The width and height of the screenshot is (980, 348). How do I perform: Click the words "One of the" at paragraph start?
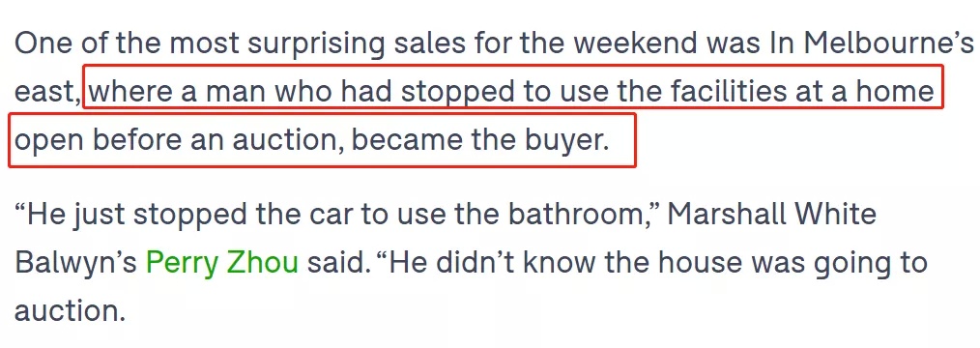(x=88, y=43)
